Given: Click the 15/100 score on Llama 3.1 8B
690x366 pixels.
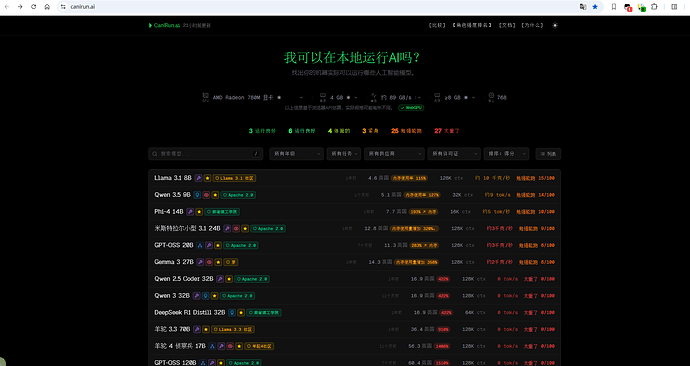Looking at the screenshot, I should [547, 178].
